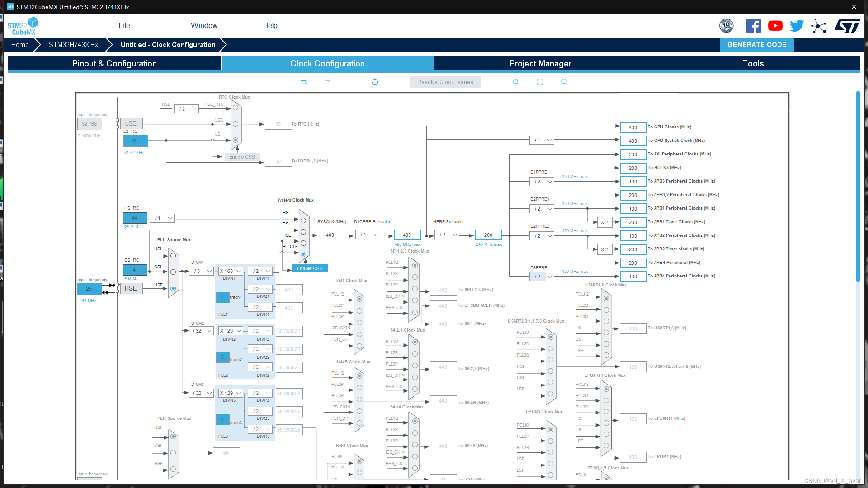Click the GENERATE CODE button

(x=757, y=45)
